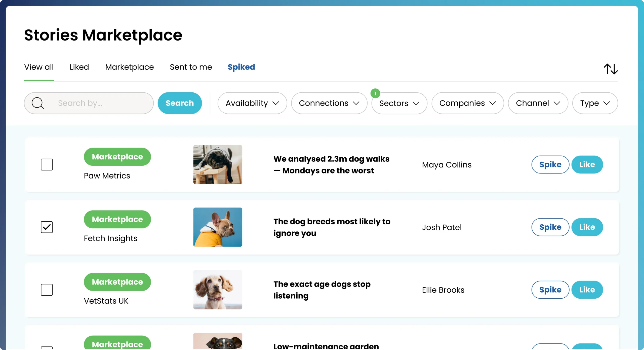The image size is (644, 350).
Task: Switch to the Spiked tab
Action: tap(241, 67)
